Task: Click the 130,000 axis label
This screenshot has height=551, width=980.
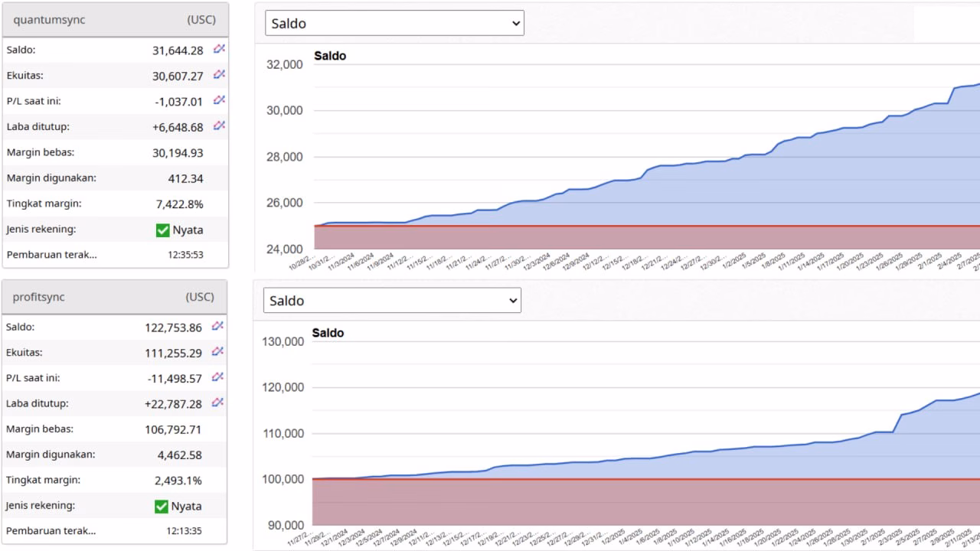Action: pyautogui.click(x=283, y=341)
